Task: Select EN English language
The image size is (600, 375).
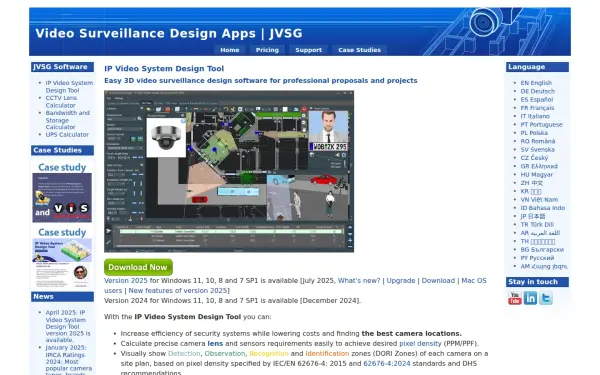Action: pyautogui.click(x=536, y=83)
